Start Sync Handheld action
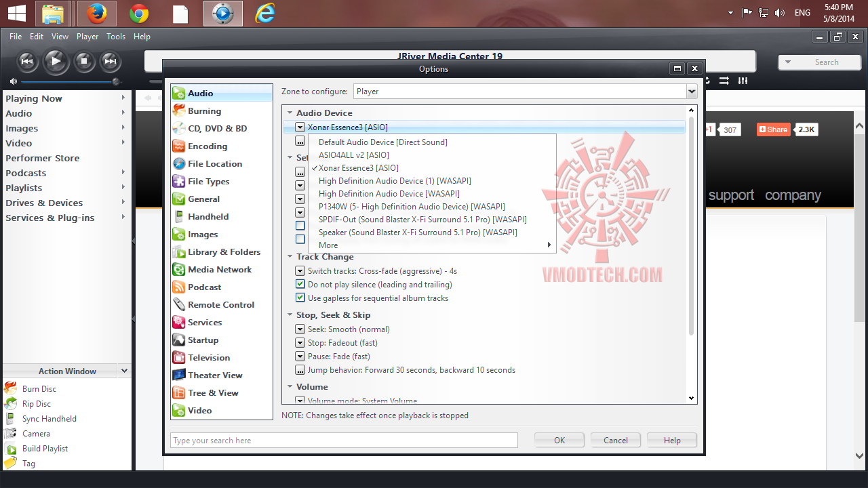The image size is (868, 488). (49, 418)
